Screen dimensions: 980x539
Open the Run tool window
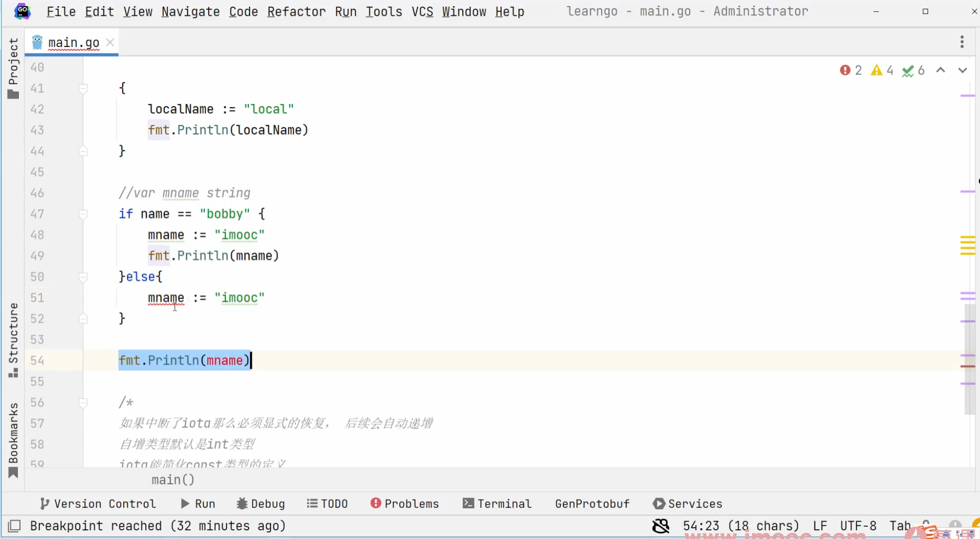198,504
